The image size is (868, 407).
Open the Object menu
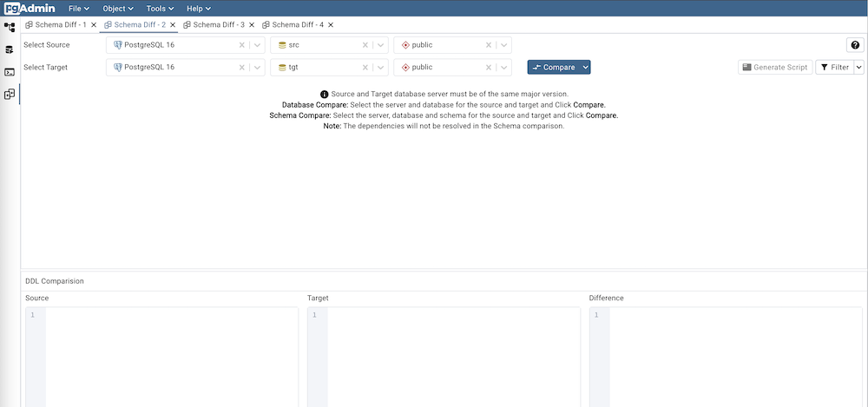[118, 8]
